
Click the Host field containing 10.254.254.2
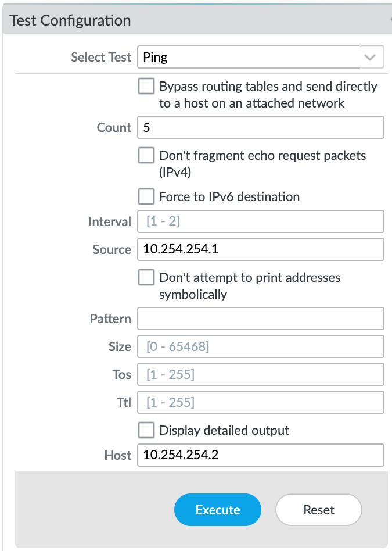coord(260,455)
